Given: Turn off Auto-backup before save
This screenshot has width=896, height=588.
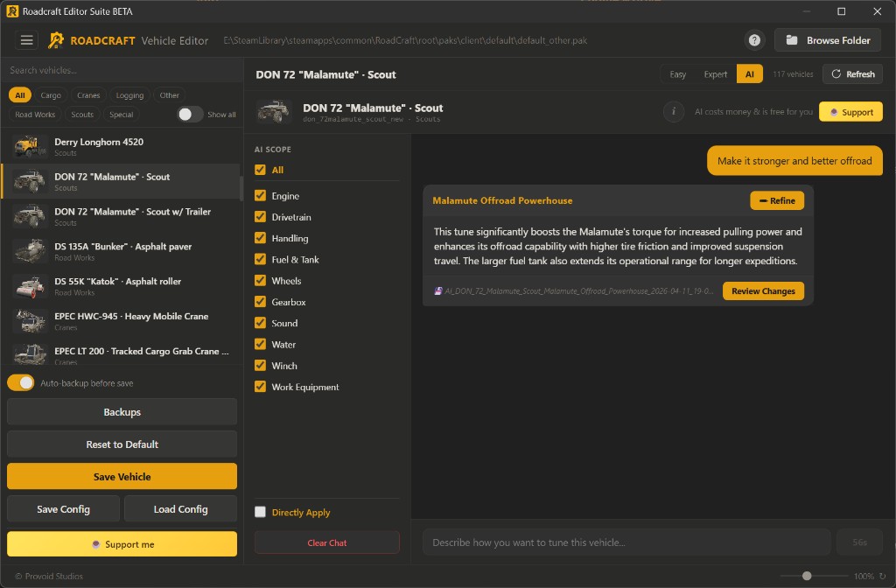Looking at the screenshot, I should point(21,383).
